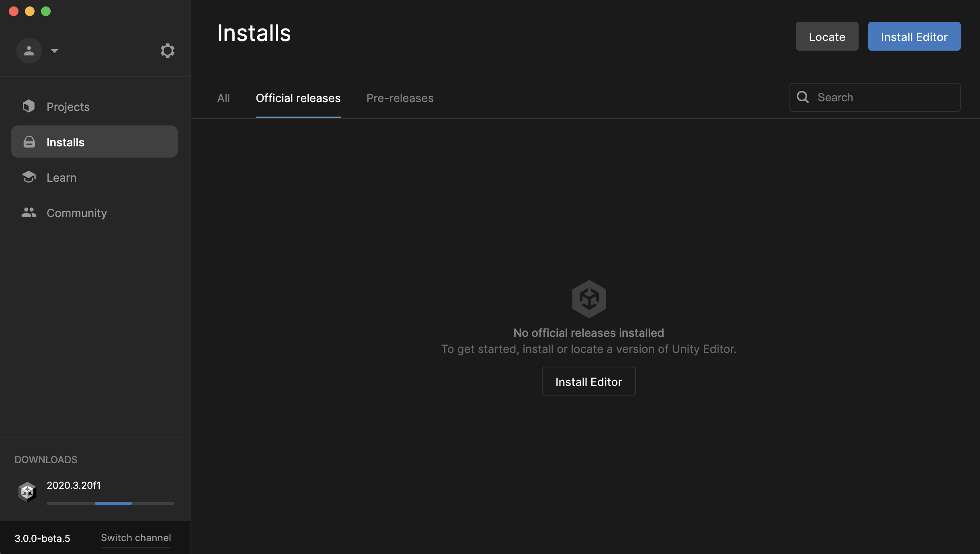Click the Unity logo beside 2020.3.20f1 download
Image resolution: width=980 pixels, height=554 pixels.
coord(27,492)
